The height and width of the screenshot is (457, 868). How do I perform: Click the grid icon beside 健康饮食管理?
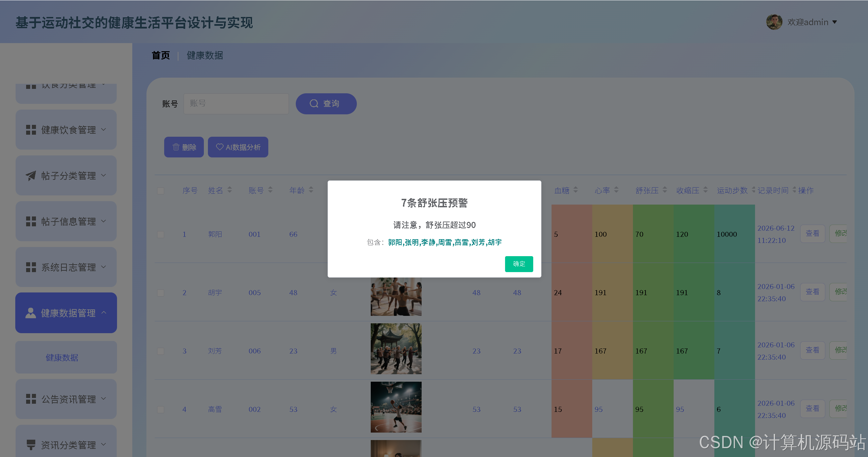(31, 130)
